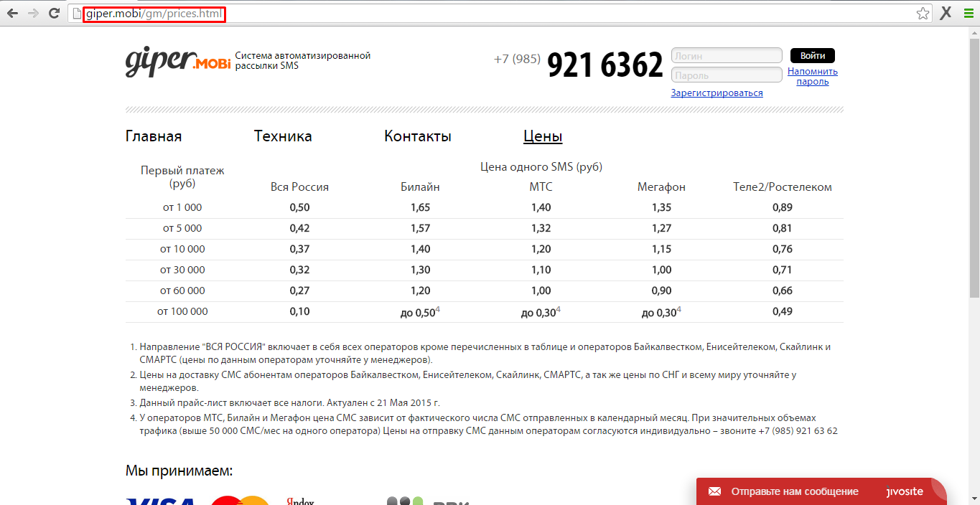Image resolution: width=980 pixels, height=505 pixels.
Task: Click the 0,90 Мегафон price cell
Action: 661,291
